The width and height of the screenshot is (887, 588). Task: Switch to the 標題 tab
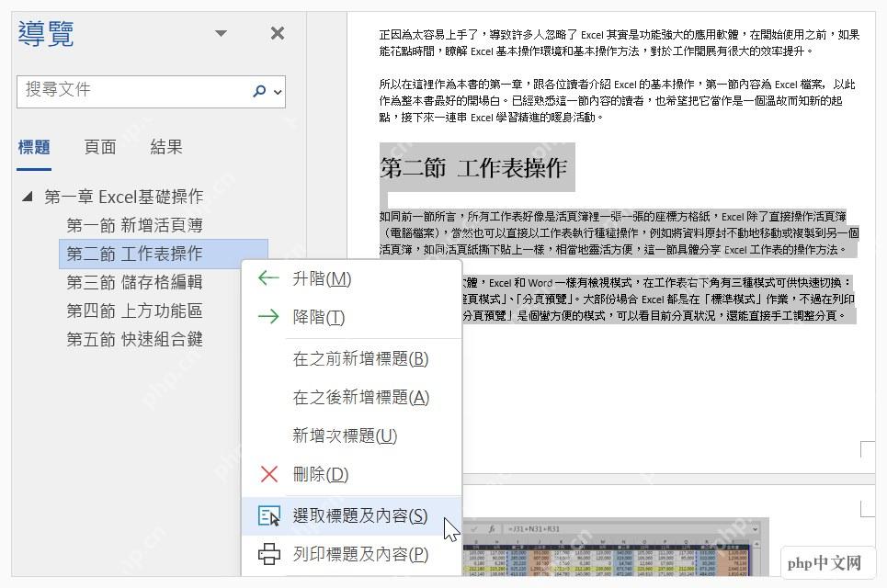tap(34, 148)
